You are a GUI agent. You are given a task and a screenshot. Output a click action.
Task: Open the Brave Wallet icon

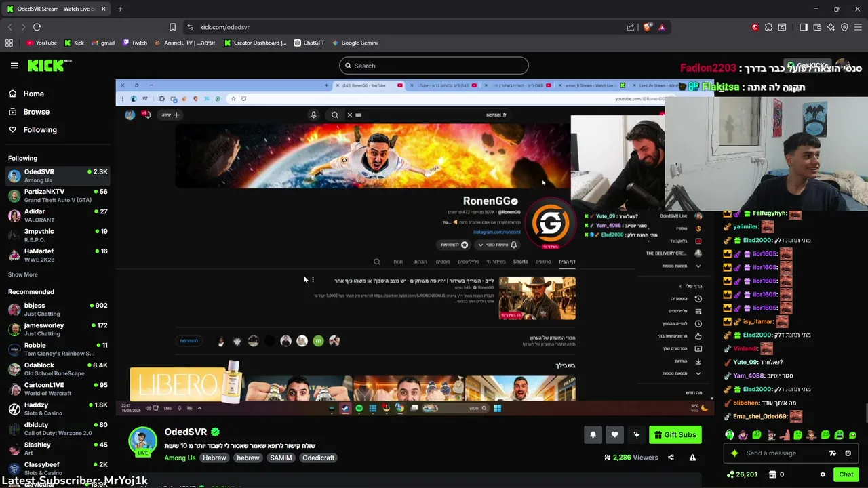click(x=817, y=27)
